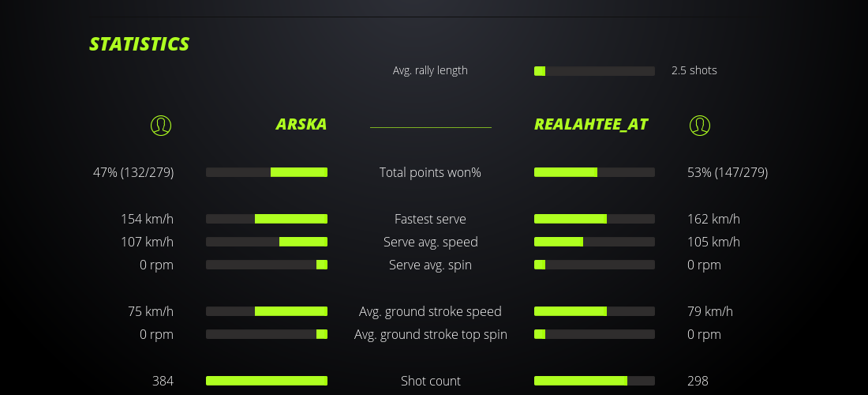Click REALAHTEE_AT's player avatar icon
Viewport: 868px width, 395px height.
tap(700, 125)
